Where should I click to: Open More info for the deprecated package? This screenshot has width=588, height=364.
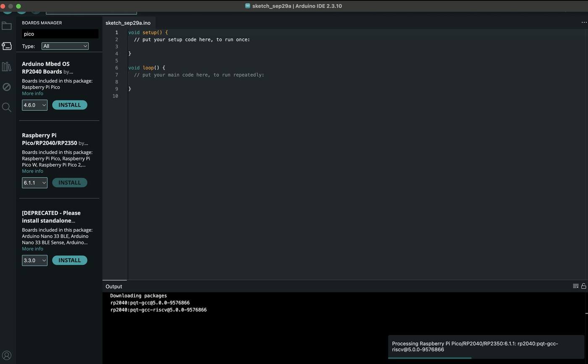click(x=32, y=249)
